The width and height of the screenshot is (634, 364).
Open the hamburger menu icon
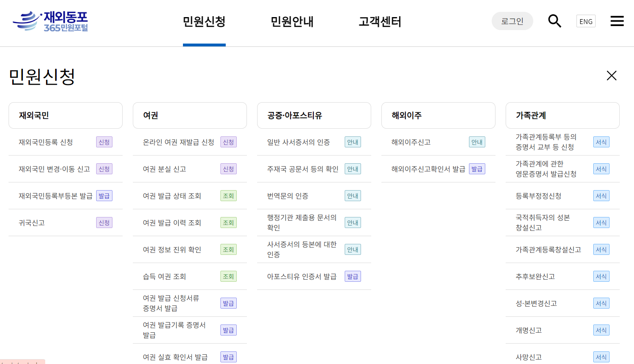[x=617, y=21]
